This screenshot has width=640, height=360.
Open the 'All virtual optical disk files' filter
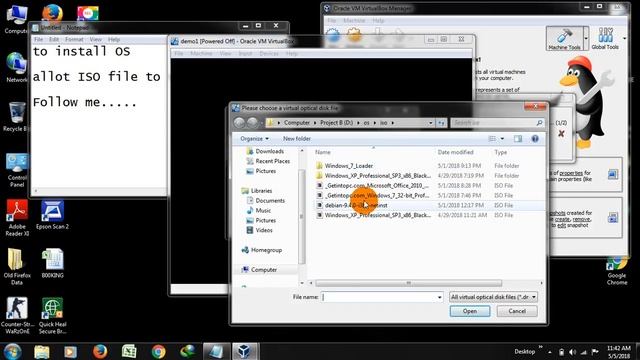click(x=493, y=297)
